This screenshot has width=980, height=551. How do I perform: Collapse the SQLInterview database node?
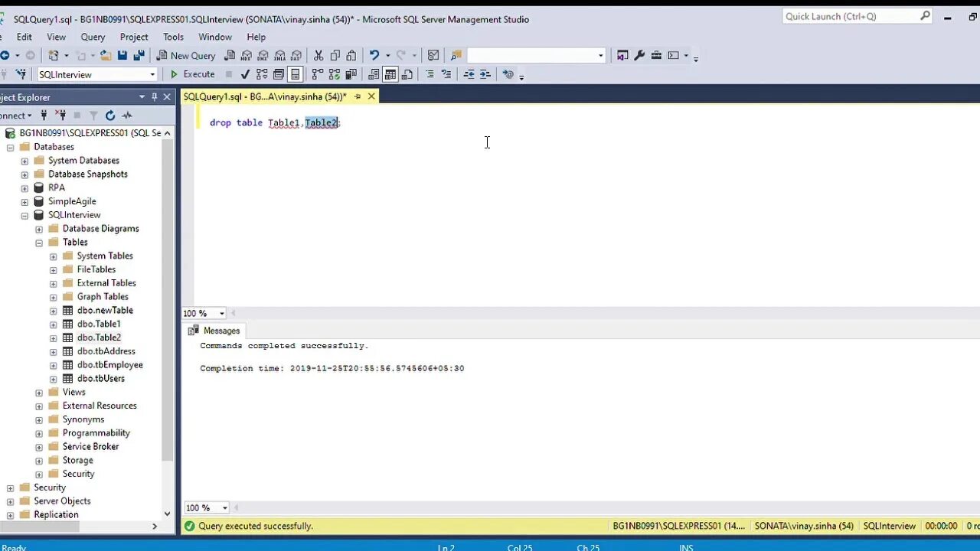[24, 215]
